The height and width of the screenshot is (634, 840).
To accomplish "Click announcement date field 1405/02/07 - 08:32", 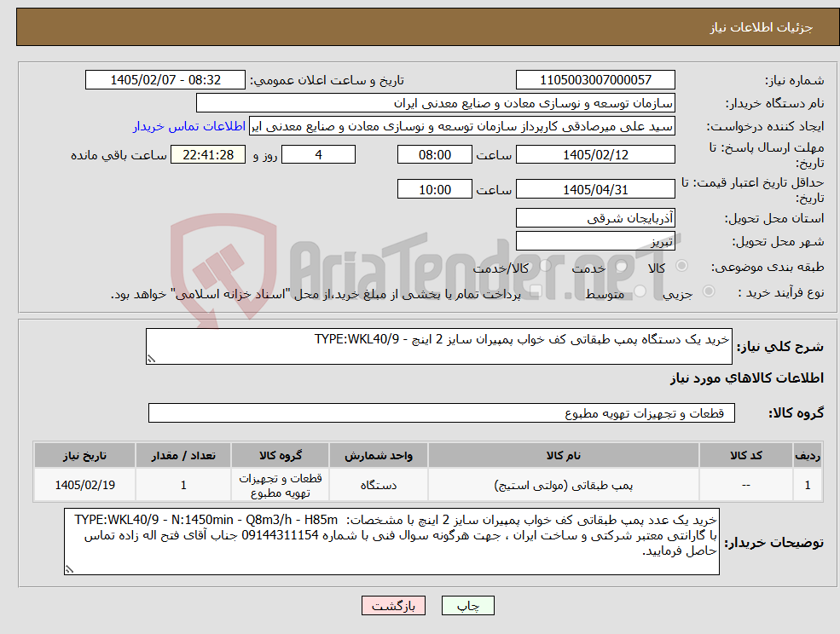I will (x=165, y=80).
